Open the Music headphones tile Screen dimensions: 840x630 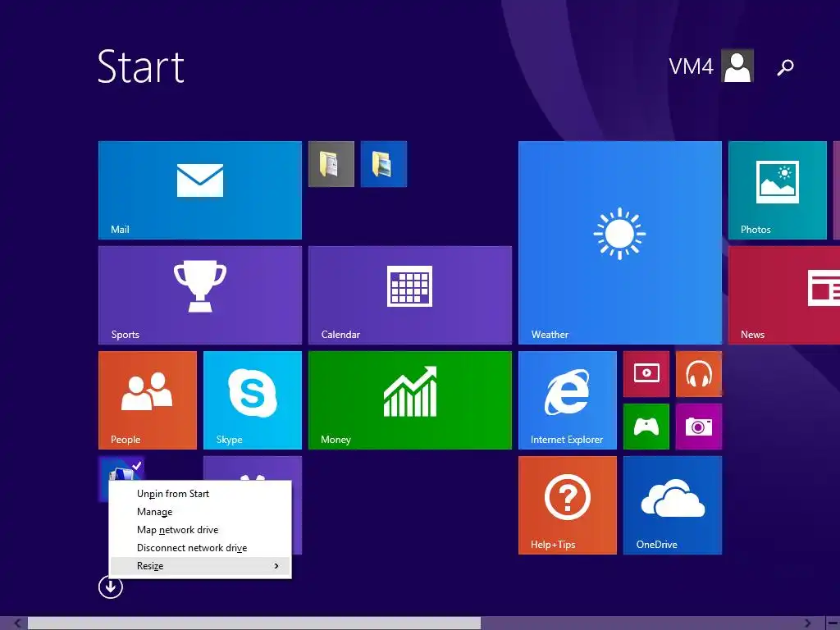coord(699,374)
